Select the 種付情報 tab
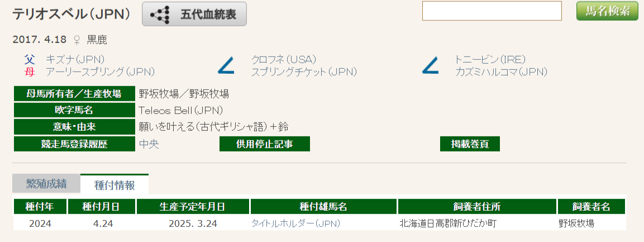 [x=114, y=184]
